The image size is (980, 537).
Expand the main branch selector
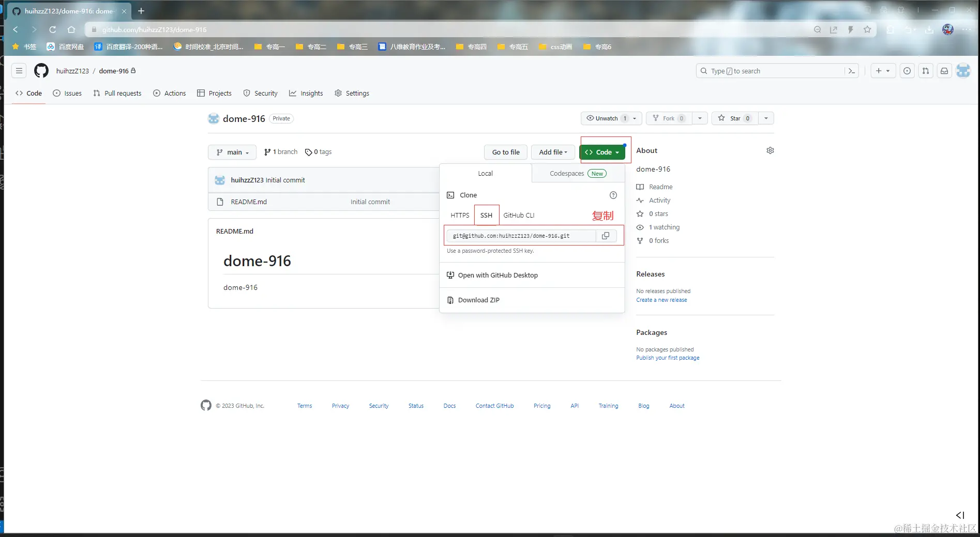pos(232,152)
